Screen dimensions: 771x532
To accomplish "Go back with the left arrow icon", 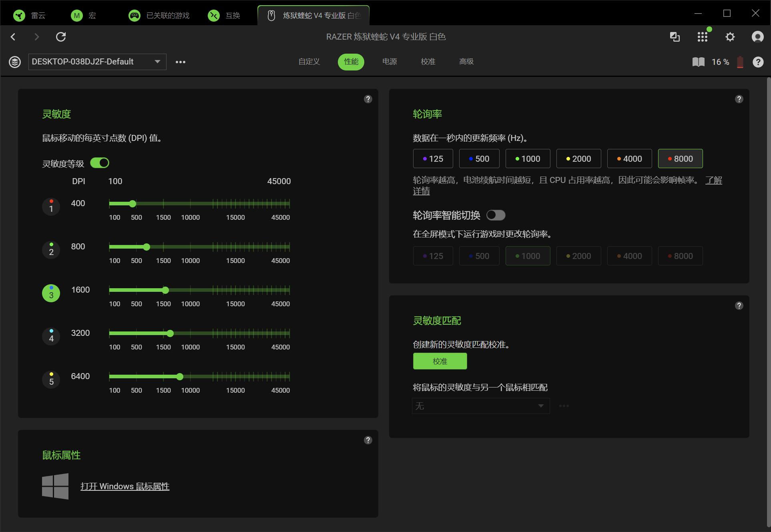I will (13, 37).
